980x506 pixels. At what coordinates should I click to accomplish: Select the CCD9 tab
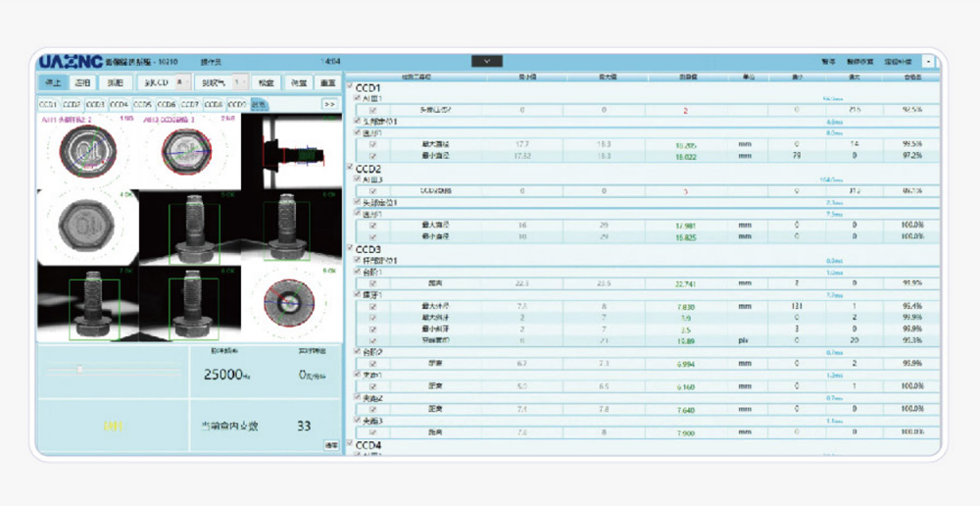coord(236,103)
